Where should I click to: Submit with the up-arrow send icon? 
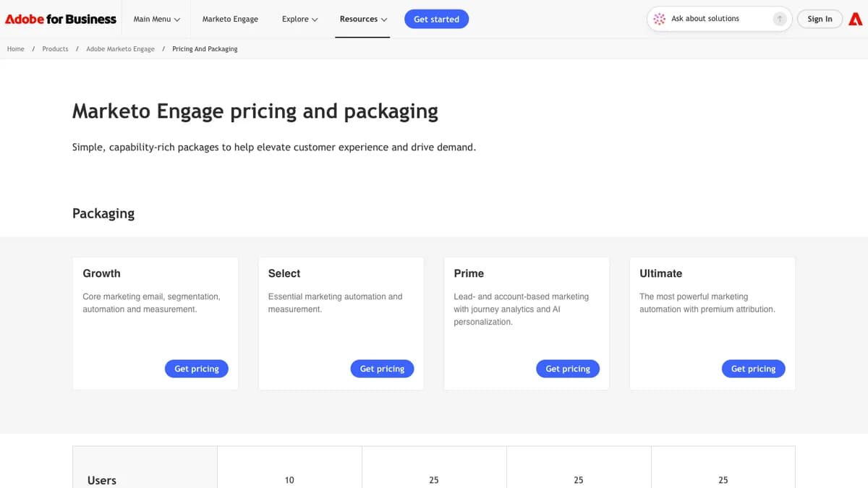[779, 20]
